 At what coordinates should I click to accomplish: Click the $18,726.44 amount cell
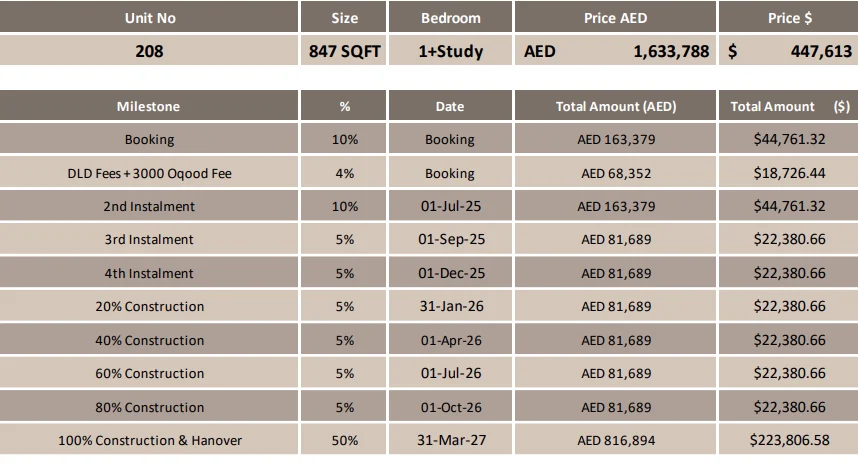[x=789, y=173]
